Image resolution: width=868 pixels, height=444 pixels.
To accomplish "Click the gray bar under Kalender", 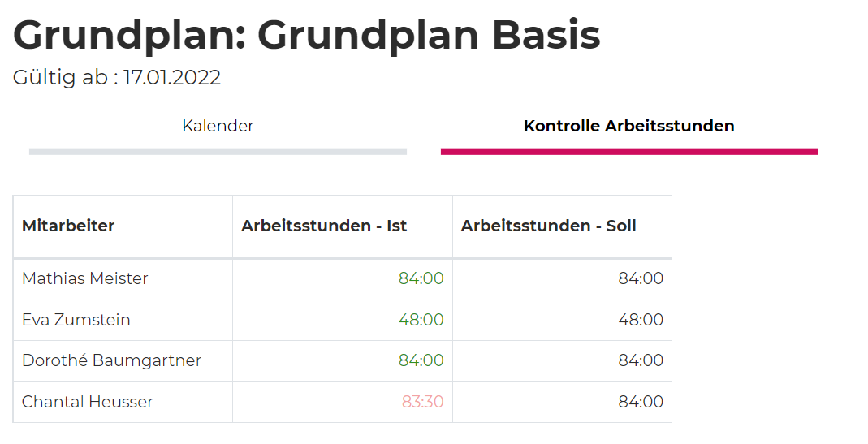I will 218,151.
